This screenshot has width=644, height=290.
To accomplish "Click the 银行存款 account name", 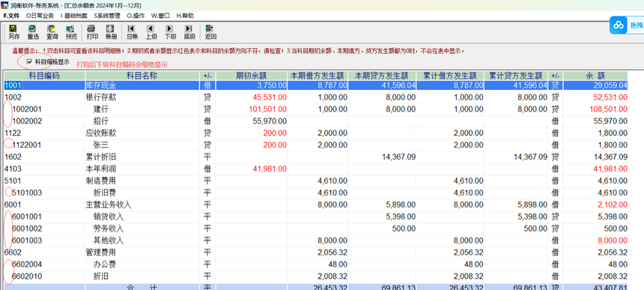I will pos(100,97).
